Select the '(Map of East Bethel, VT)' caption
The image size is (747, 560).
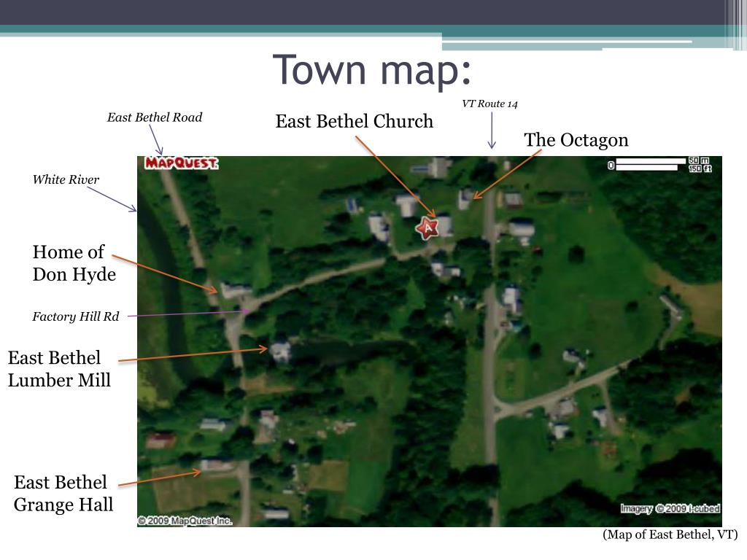[x=672, y=535]
